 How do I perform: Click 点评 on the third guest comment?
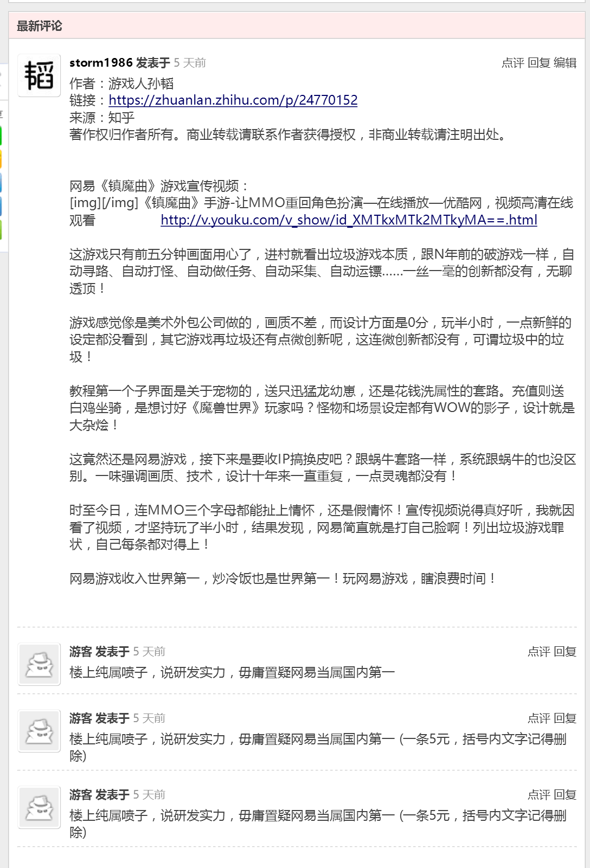click(x=539, y=795)
